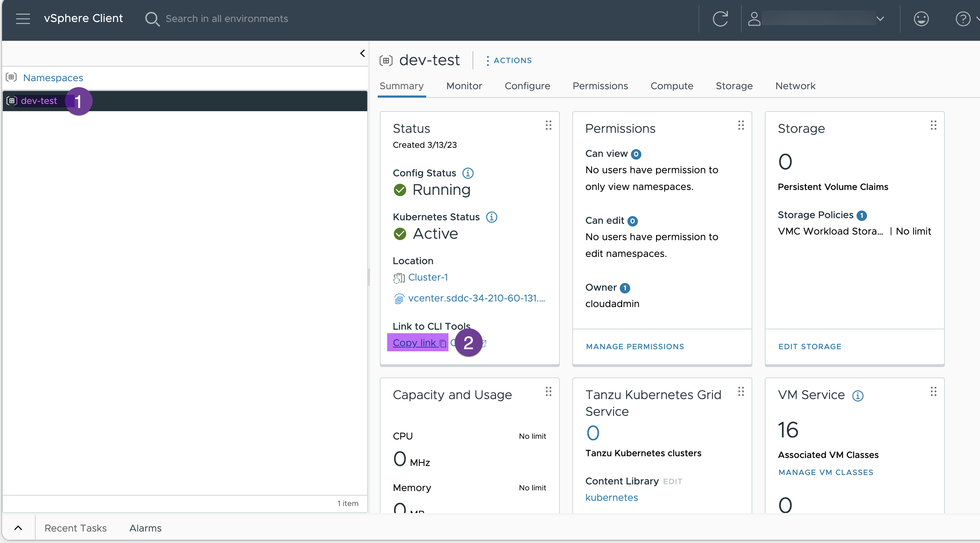
Task: Open the Compute tab
Action: coord(671,86)
